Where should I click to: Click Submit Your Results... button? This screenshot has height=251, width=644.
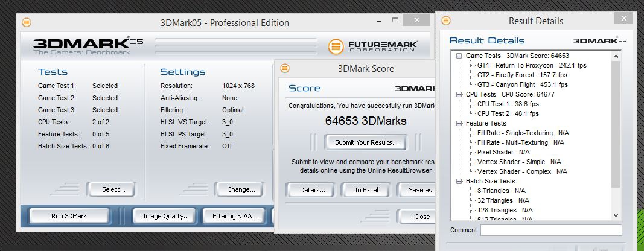[366, 142]
